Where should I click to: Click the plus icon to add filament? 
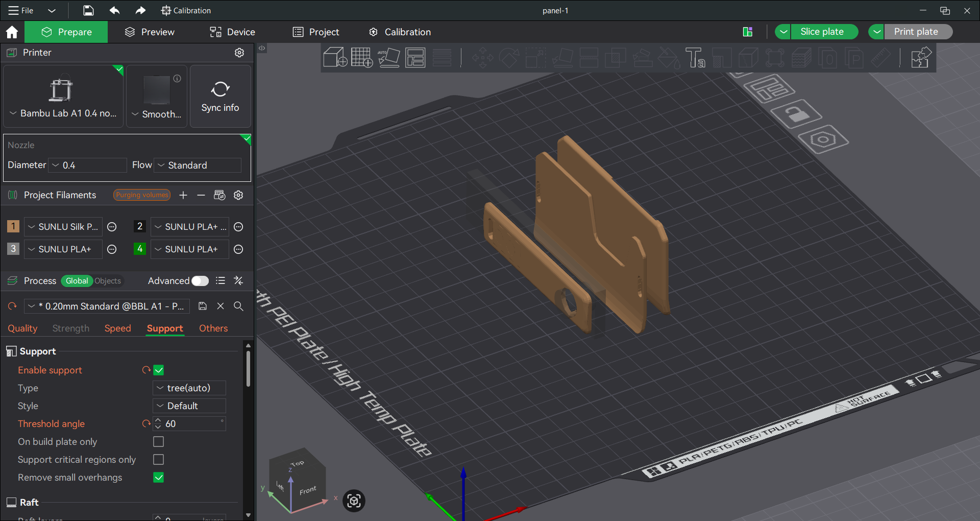(x=183, y=195)
